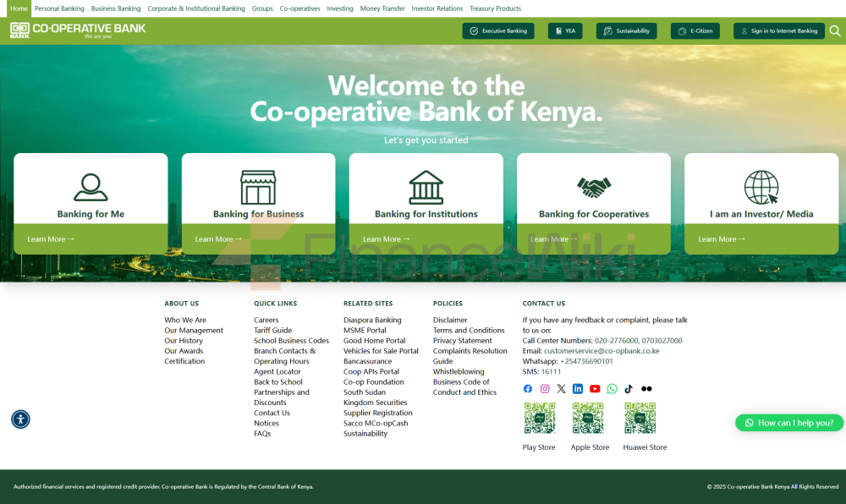The height and width of the screenshot is (504, 846).
Task: Open the E-Citizen button
Action: pos(695,30)
